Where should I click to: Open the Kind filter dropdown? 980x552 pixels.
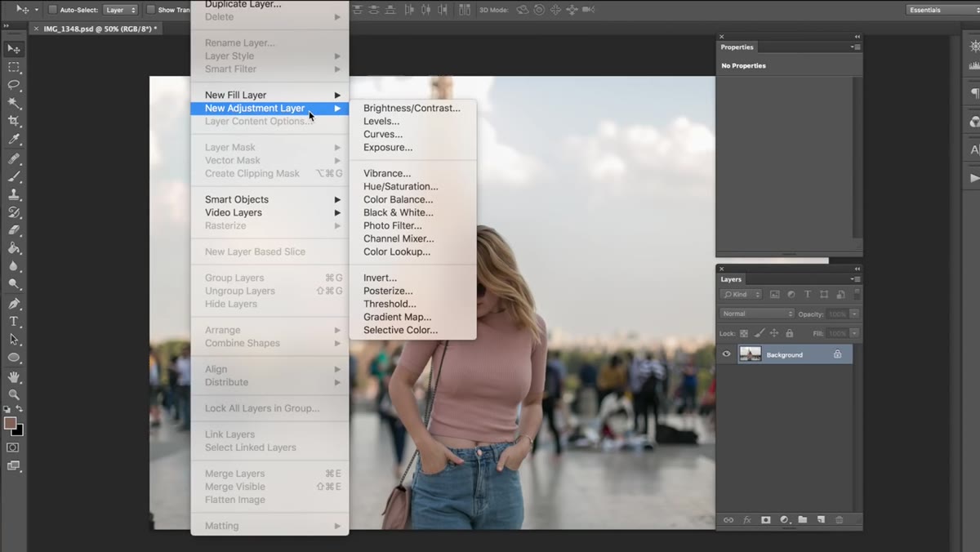[x=741, y=294]
